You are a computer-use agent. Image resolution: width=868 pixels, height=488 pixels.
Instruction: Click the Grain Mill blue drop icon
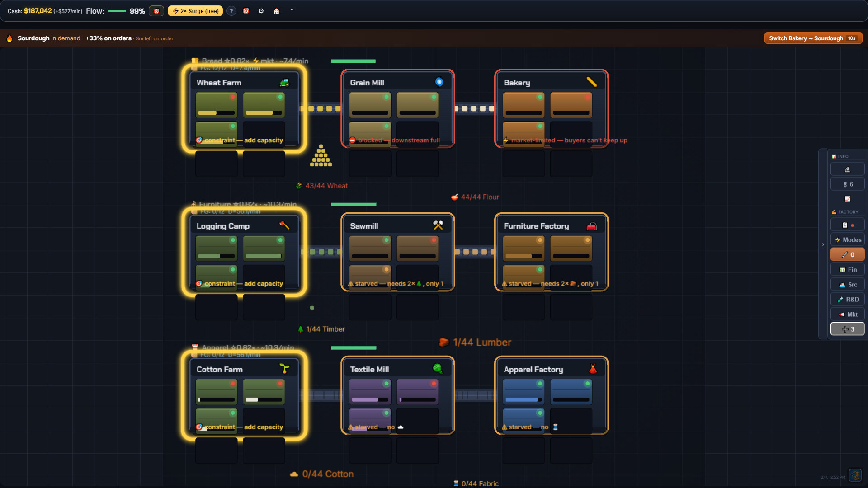point(439,82)
